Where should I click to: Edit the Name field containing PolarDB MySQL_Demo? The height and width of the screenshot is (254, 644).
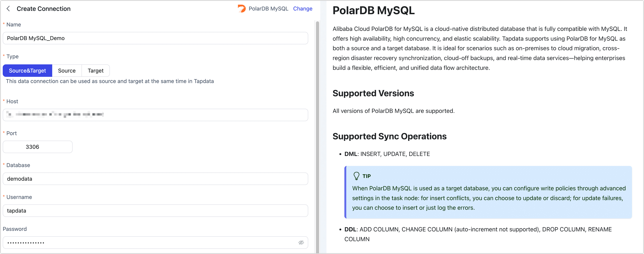[155, 38]
